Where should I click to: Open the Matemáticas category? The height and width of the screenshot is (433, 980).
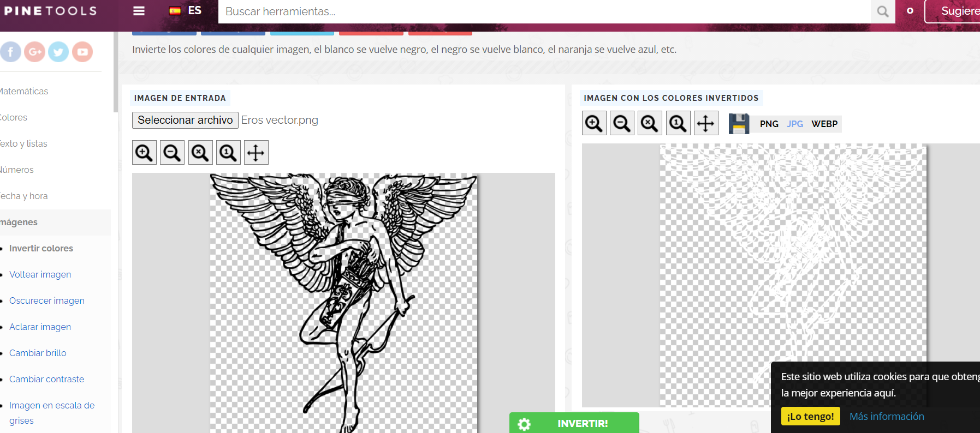pyautogui.click(x=24, y=91)
